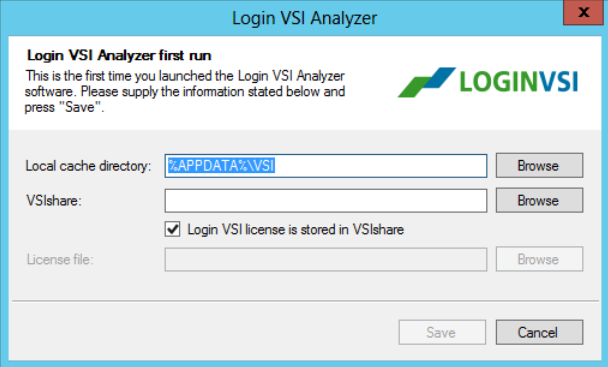The width and height of the screenshot is (608, 367).
Task: Click the Local cache directory input field
Action: coord(326,166)
